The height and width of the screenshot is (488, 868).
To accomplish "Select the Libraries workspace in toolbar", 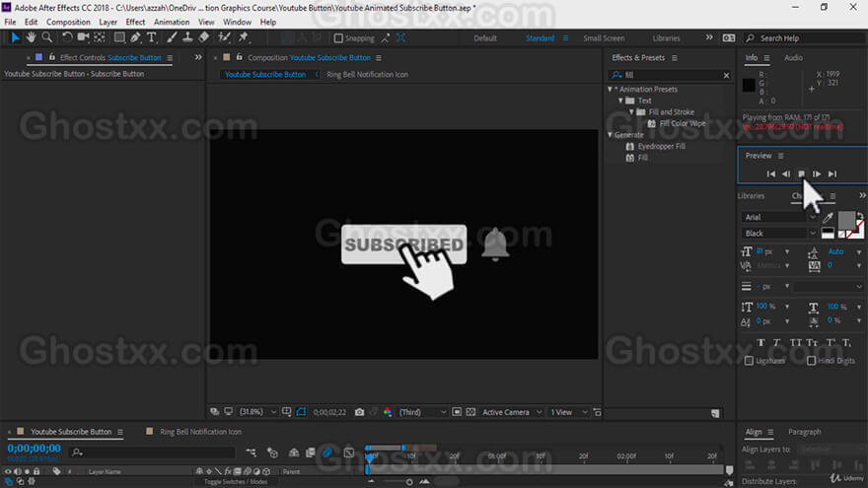I will tap(666, 38).
